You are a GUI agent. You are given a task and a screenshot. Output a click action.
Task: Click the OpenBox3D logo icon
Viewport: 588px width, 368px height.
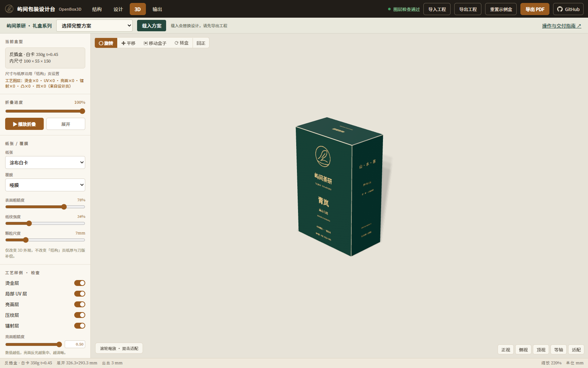pyautogui.click(x=9, y=9)
